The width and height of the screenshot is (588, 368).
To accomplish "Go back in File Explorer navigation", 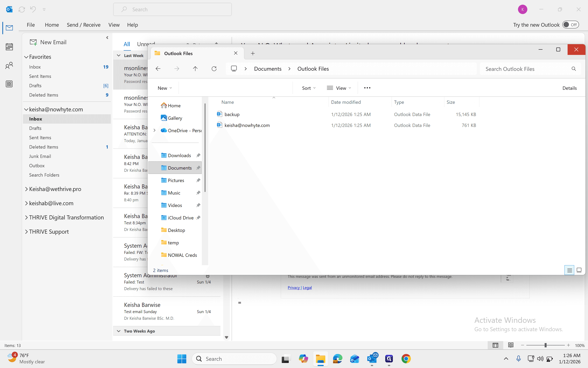I will (x=158, y=69).
